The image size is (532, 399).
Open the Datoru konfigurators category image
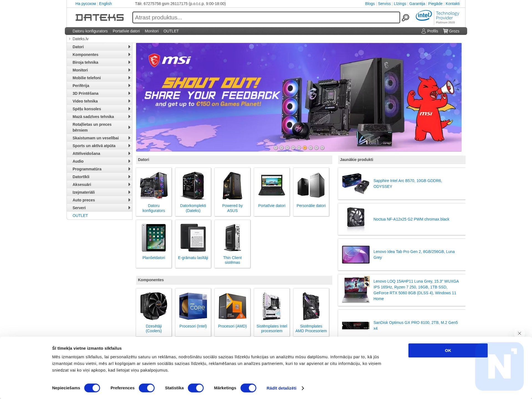tap(154, 186)
